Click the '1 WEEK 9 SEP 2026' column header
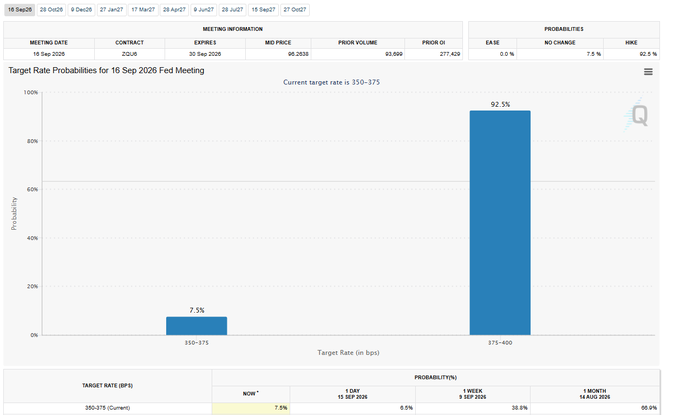Image resolution: width=680 pixels, height=415 pixels. click(473, 394)
